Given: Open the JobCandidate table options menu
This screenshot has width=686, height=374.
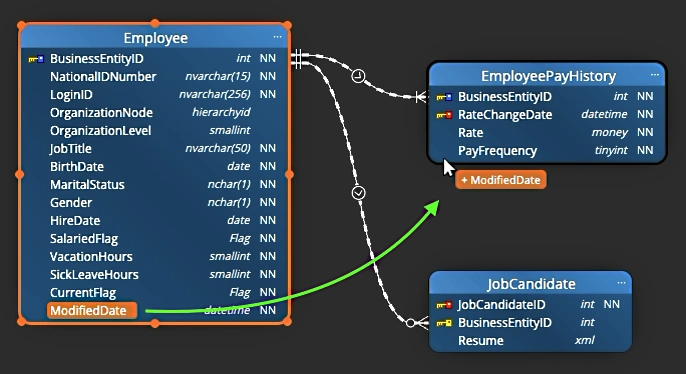Looking at the screenshot, I should coord(621,283).
